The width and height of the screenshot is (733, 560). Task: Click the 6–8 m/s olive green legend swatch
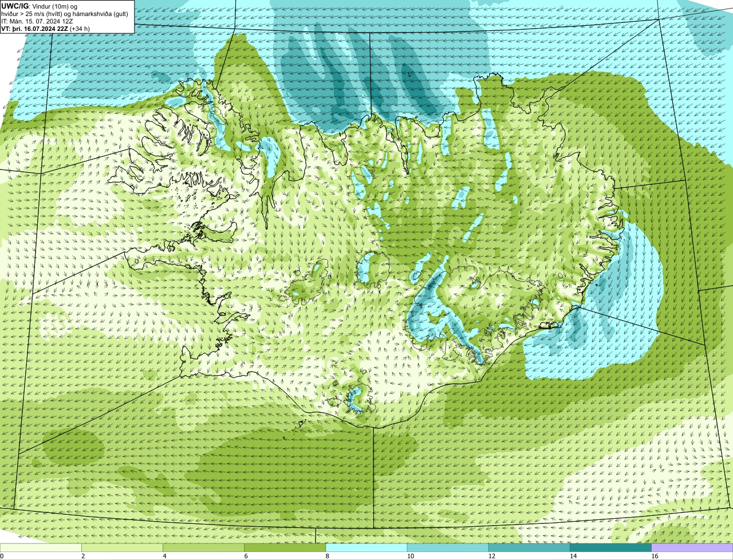(x=285, y=548)
